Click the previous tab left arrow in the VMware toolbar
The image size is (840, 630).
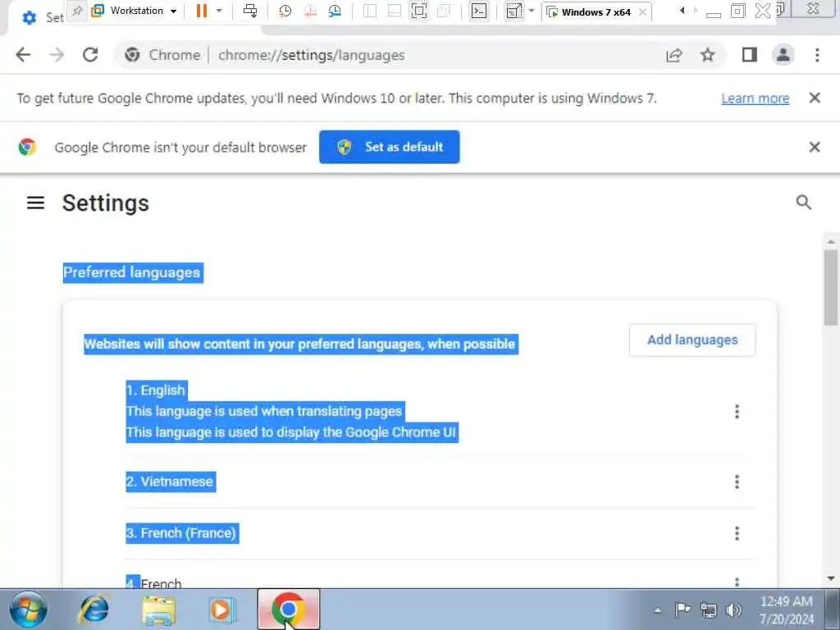(x=682, y=11)
